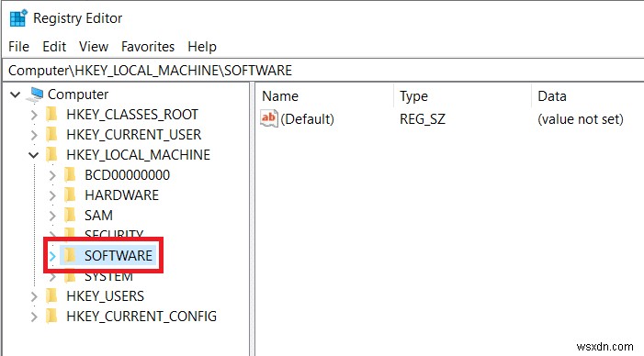The width and height of the screenshot is (644, 356).
Task: Click the (value not set) data cell
Action: pyautogui.click(x=581, y=119)
